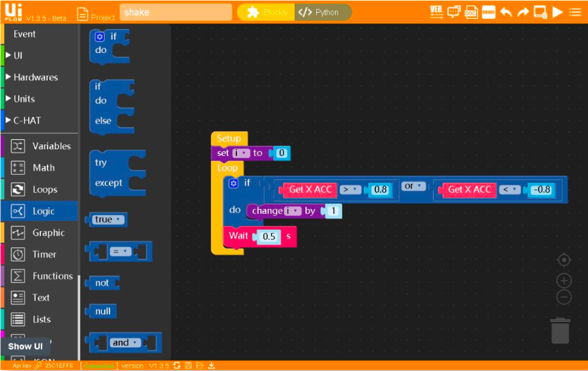The image size is (588, 371).
Task: Open the hamburger menu in the top bar
Action: click(x=575, y=12)
